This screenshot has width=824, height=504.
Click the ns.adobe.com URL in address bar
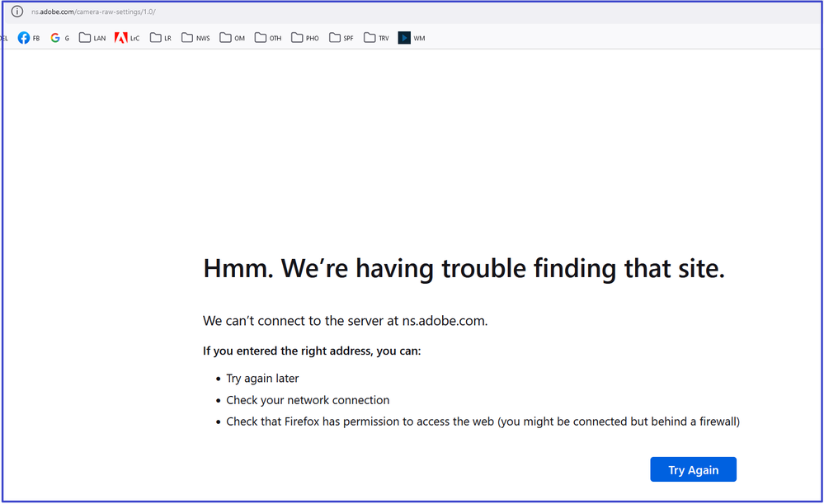pos(93,12)
